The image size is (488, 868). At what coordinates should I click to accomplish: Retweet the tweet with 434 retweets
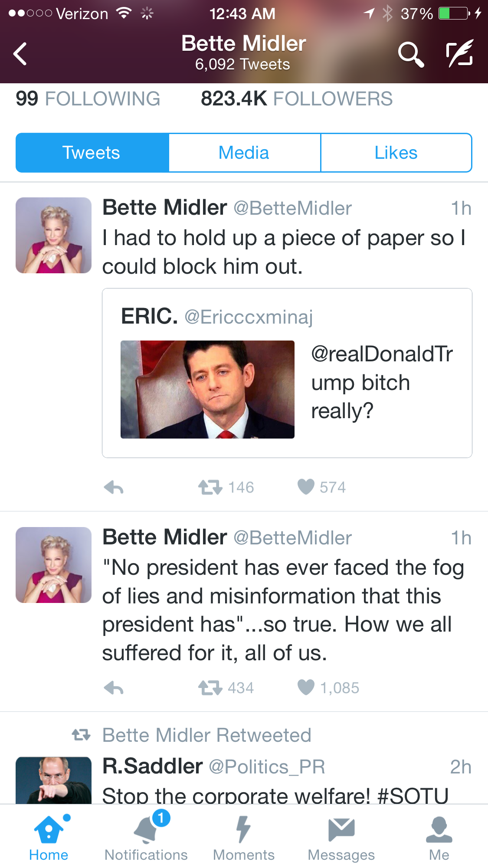[x=210, y=688]
